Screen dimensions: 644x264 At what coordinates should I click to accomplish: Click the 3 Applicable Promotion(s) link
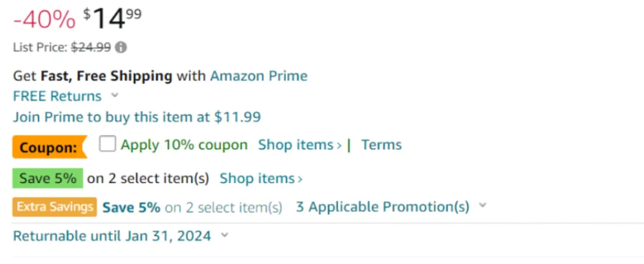point(382,207)
